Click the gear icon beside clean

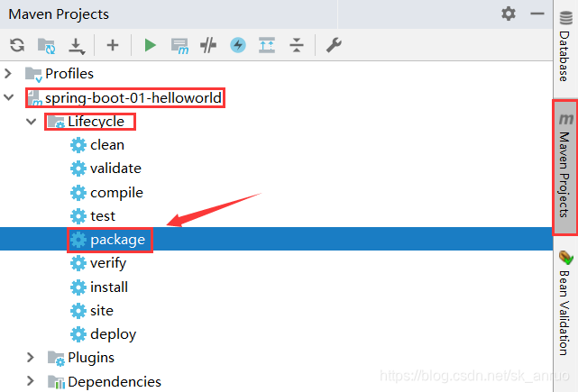pos(78,145)
